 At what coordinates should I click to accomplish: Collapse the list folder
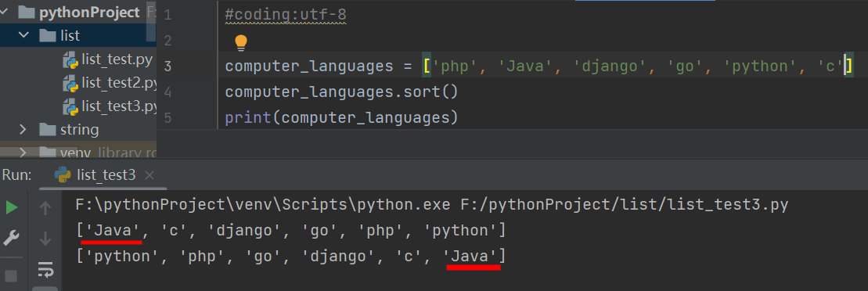click(23, 35)
